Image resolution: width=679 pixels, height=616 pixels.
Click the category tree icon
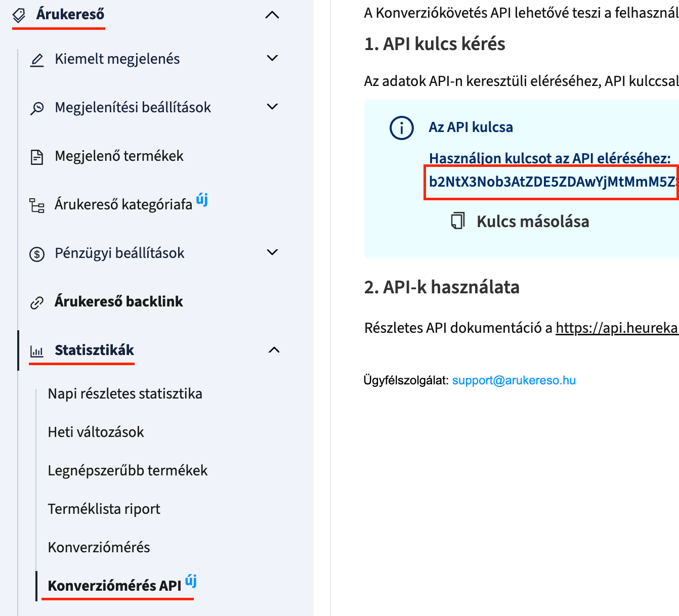(37, 205)
